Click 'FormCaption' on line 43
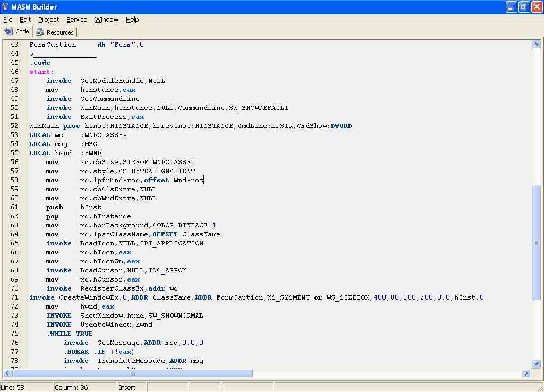The height and width of the screenshot is (392, 544). [x=53, y=45]
